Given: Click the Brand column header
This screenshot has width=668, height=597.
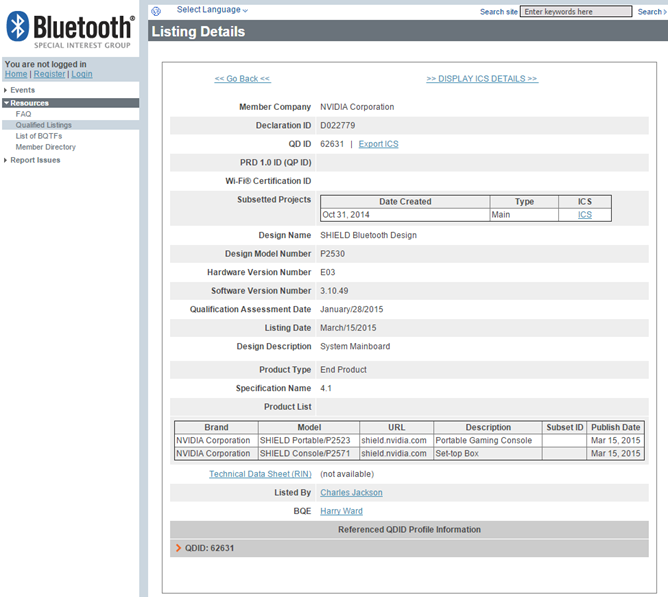Looking at the screenshot, I should [216, 427].
